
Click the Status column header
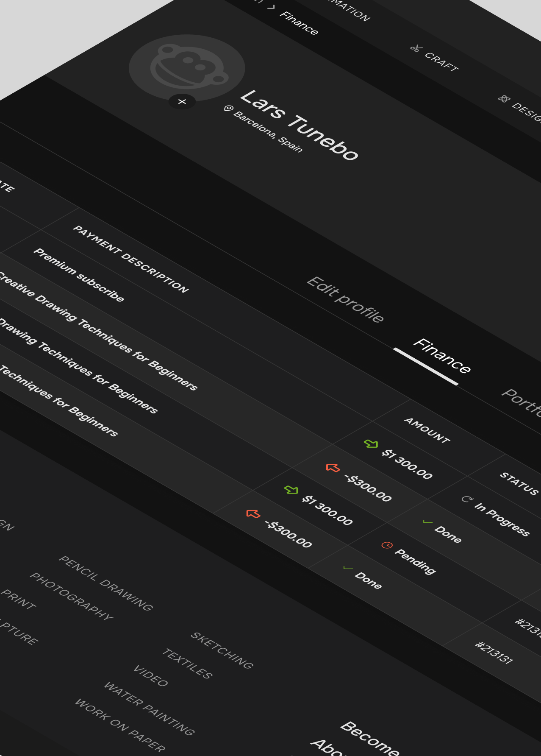point(519,483)
